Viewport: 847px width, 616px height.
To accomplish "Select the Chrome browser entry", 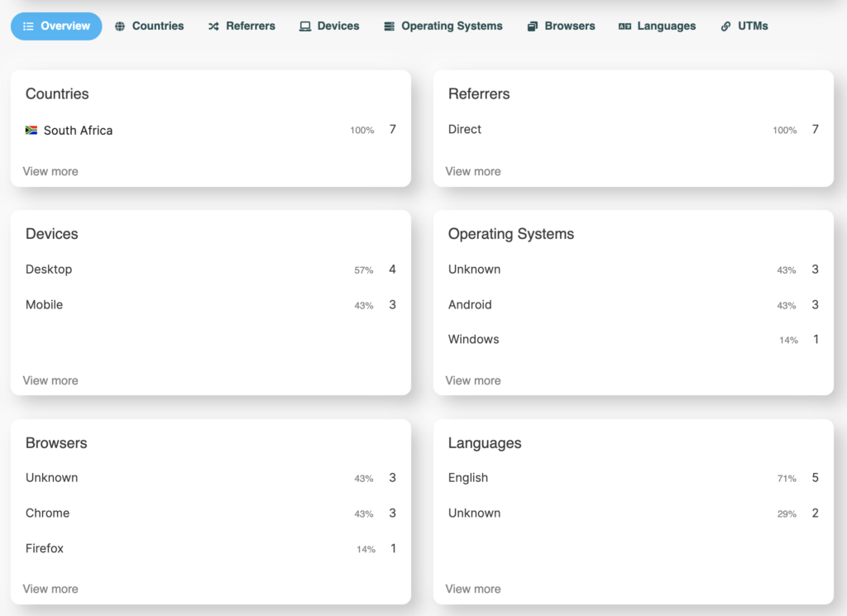I will click(x=211, y=513).
